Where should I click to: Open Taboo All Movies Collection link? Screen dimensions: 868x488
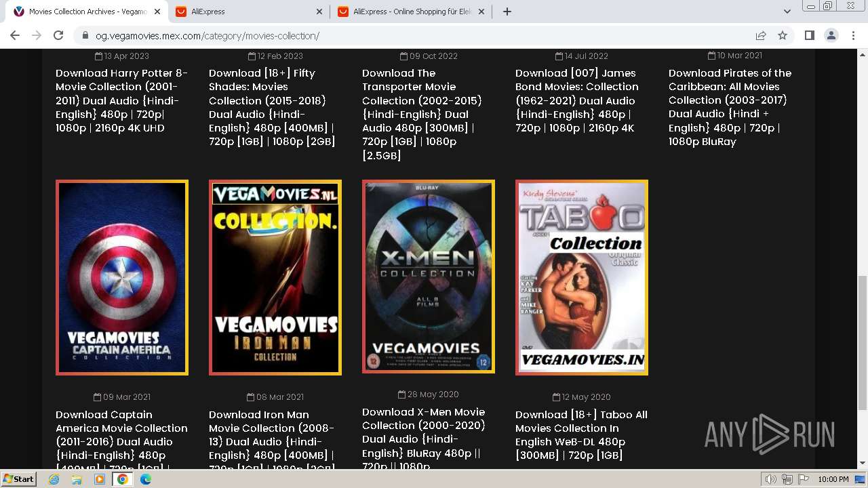click(x=581, y=434)
